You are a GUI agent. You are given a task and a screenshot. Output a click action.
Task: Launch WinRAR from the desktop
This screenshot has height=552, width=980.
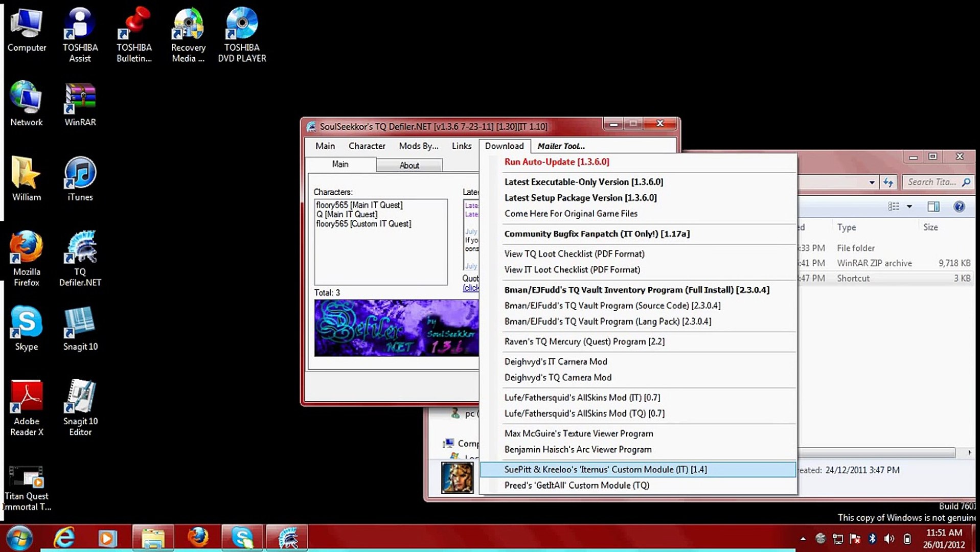80,104
